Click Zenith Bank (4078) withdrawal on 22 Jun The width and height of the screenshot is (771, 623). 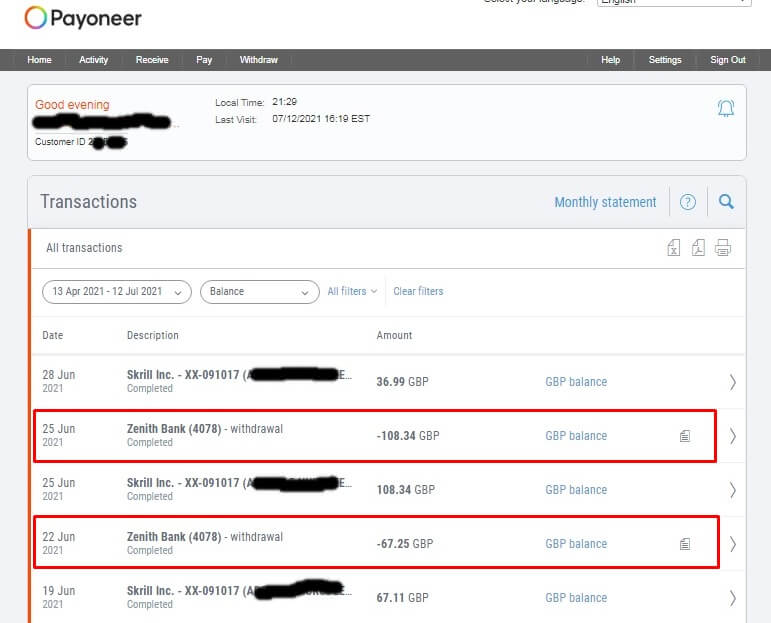click(x=205, y=537)
